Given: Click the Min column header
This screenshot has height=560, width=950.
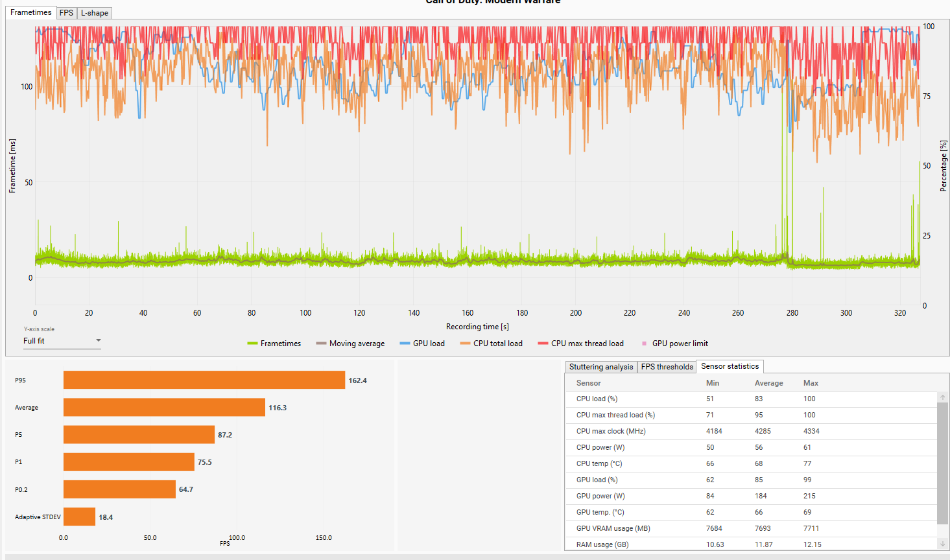Looking at the screenshot, I should point(713,383).
